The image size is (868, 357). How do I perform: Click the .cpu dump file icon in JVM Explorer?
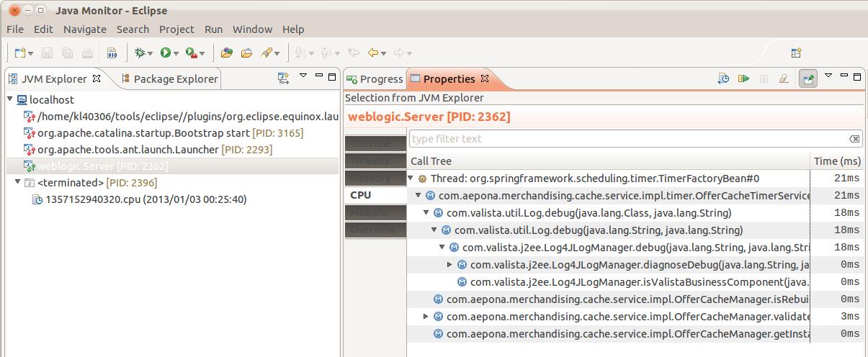tap(37, 199)
